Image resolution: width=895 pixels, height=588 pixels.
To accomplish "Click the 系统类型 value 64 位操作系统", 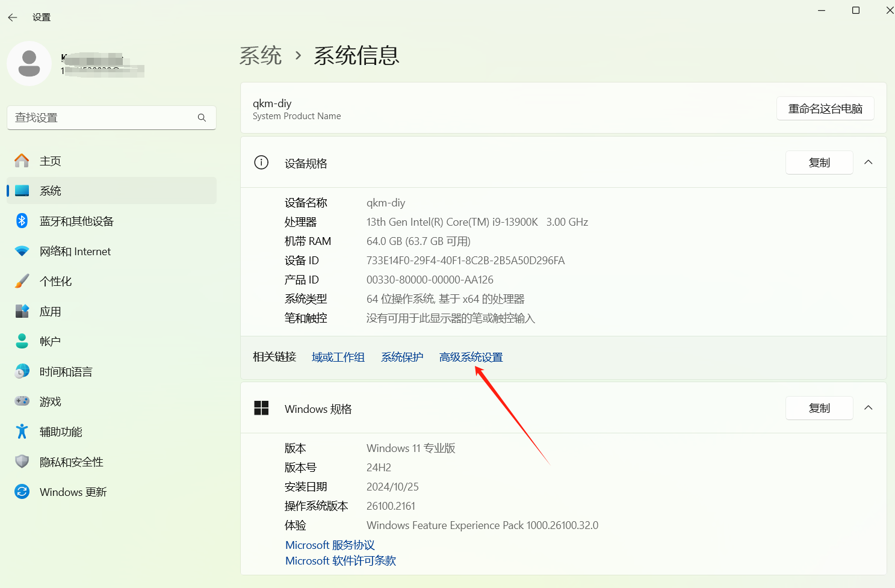I will [445, 299].
